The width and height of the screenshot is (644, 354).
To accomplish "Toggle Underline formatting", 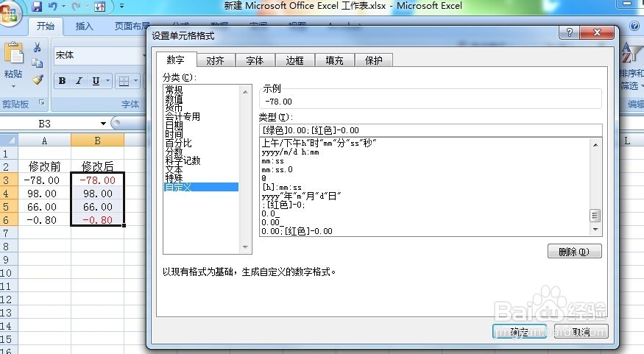I will (x=96, y=80).
